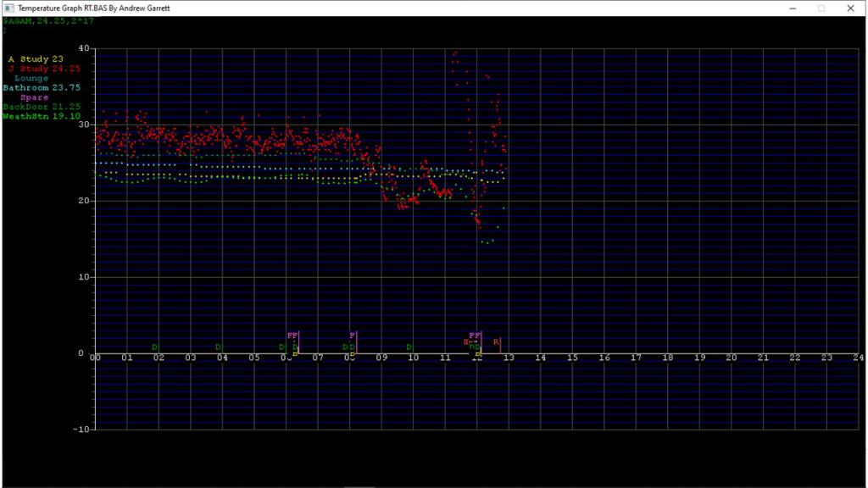
Task: Select the Lounge legend label
Action: tap(31, 78)
